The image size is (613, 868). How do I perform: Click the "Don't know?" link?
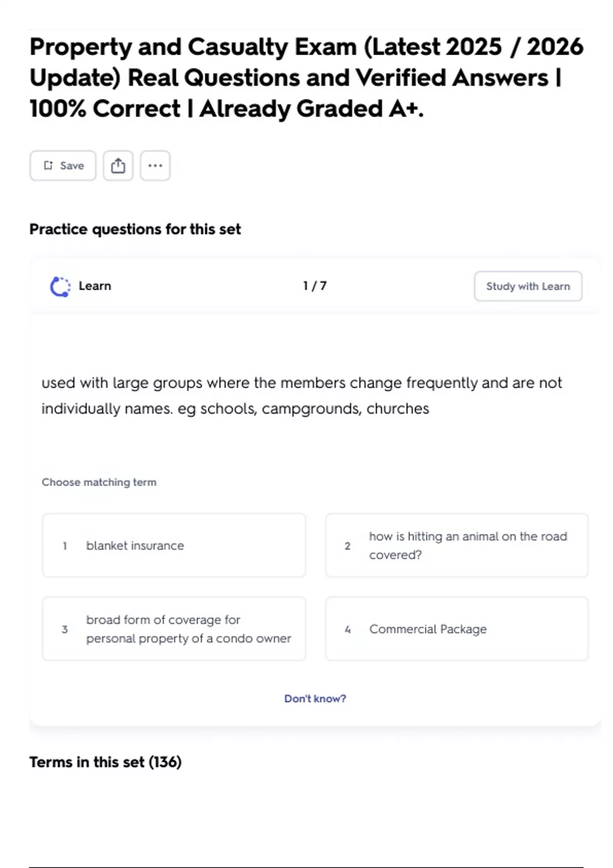(315, 698)
